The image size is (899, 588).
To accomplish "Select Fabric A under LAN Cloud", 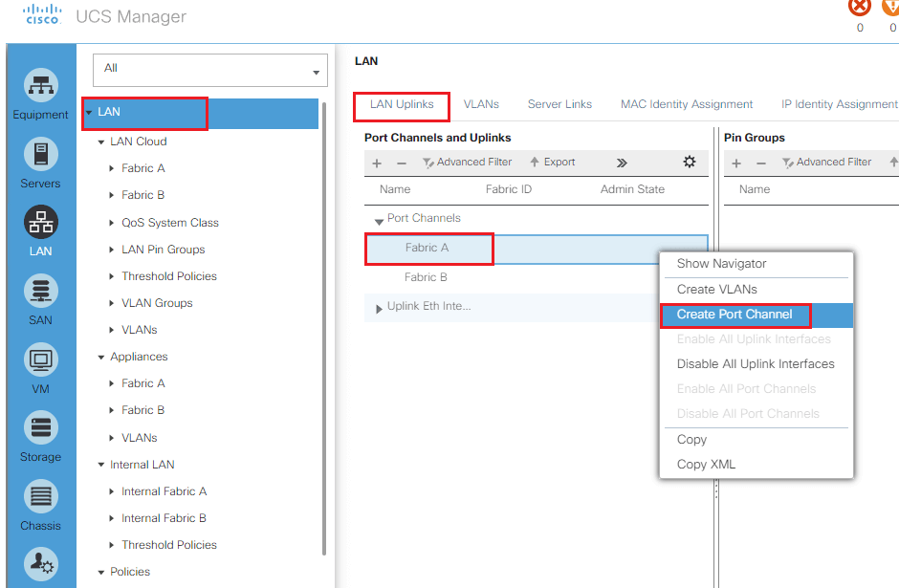I will 143,168.
